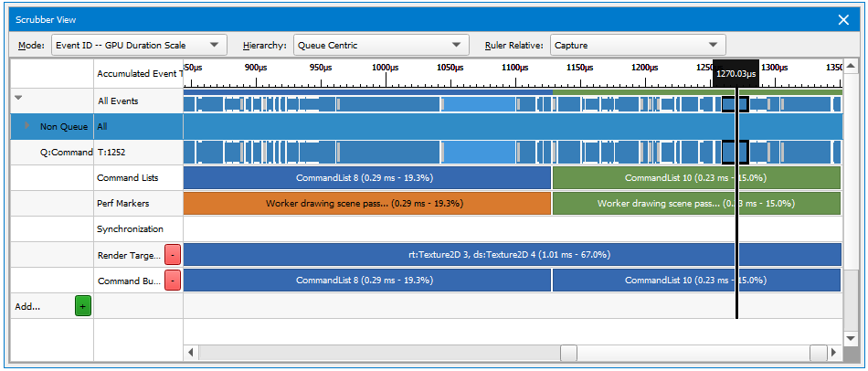Select the Q:Command row label
Image resolution: width=868 pixels, height=371 pixels.
tap(66, 153)
